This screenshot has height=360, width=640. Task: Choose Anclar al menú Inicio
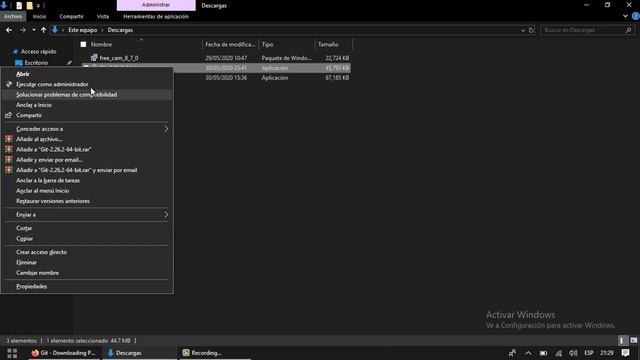point(42,191)
